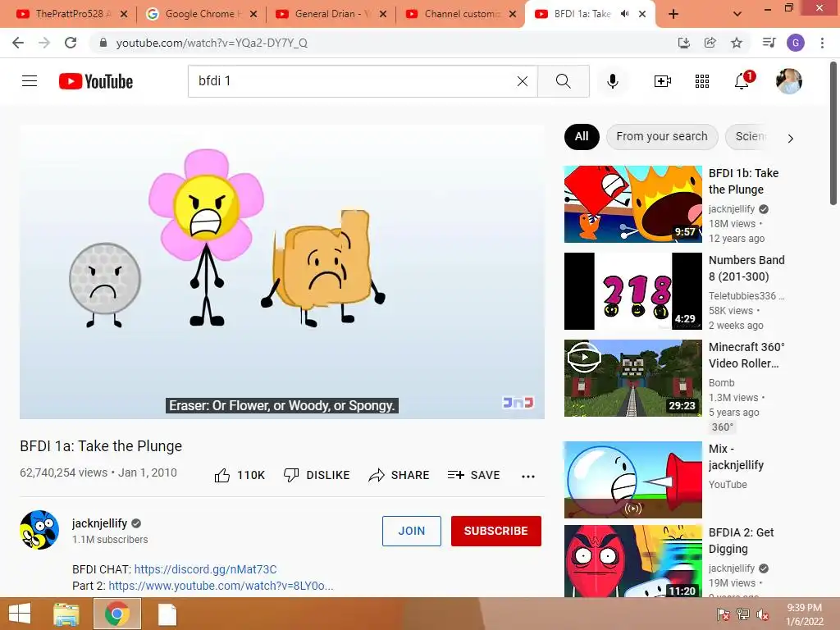Open the taskbar clock showing 9:39 PM

click(804, 614)
